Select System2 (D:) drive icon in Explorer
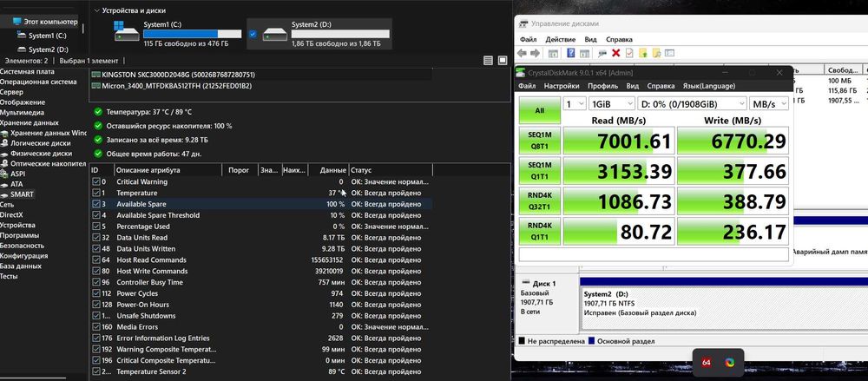 pyautogui.click(x=274, y=35)
